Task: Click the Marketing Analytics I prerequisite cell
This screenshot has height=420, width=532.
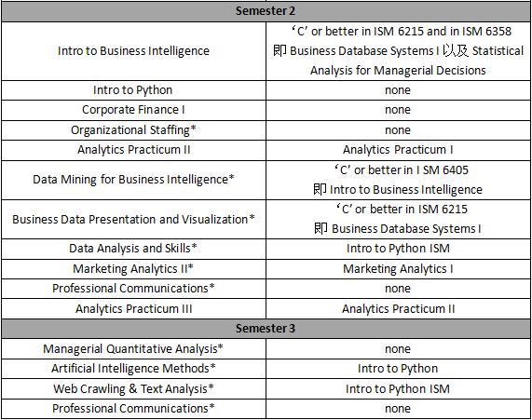Action: pyautogui.click(x=399, y=269)
